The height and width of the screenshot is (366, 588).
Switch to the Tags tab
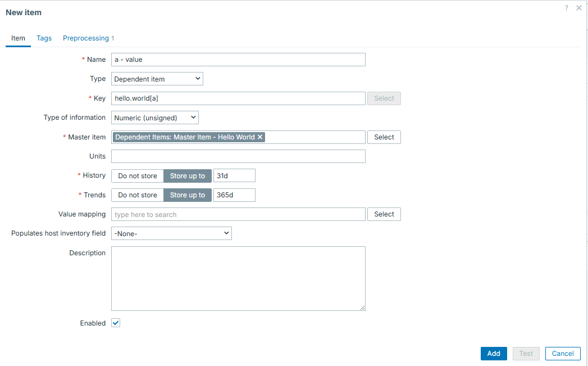click(x=44, y=38)
